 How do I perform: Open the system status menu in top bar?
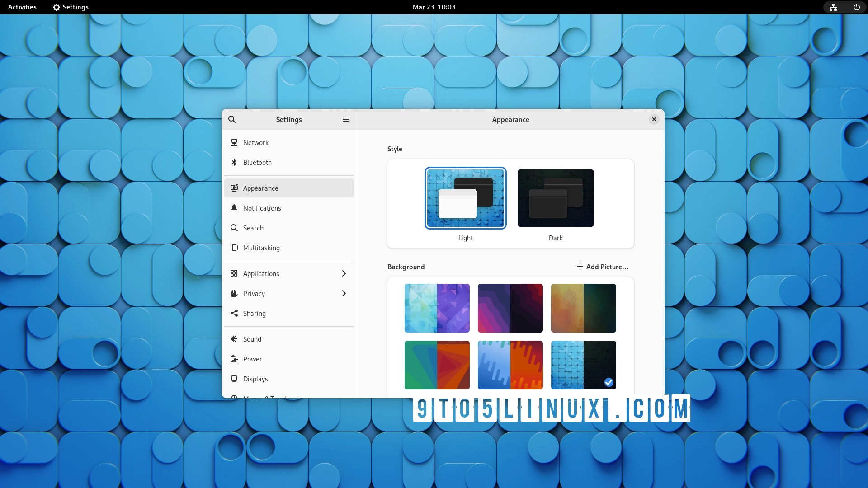point(844,7)
